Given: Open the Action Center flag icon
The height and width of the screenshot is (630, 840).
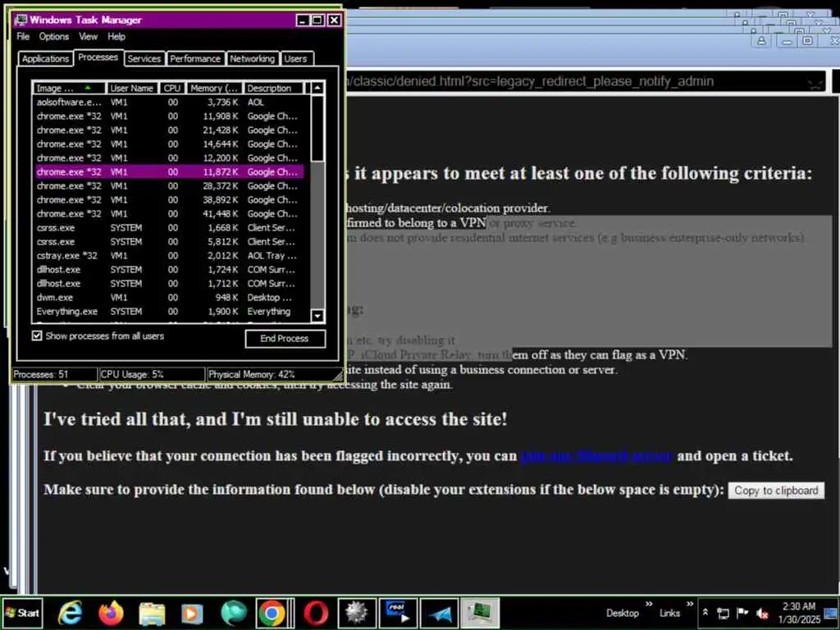Looking at the screenshot, I should pyautogui.click(x=742, y=613).
